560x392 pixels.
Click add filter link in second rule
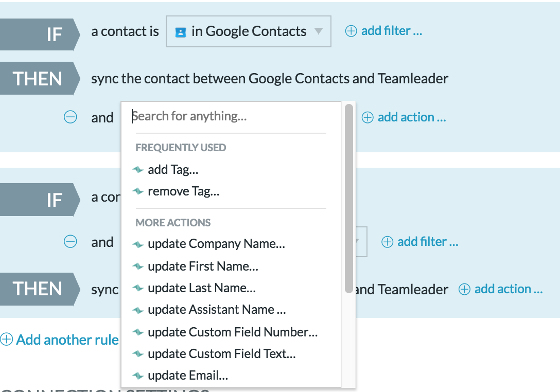pyautogui.click(x=428, y=242)
